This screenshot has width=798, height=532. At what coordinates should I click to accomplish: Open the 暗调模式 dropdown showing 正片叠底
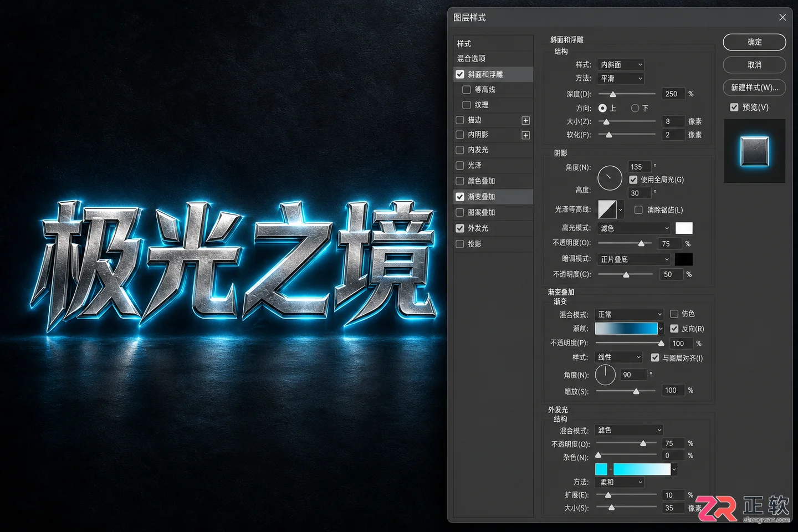635,259
